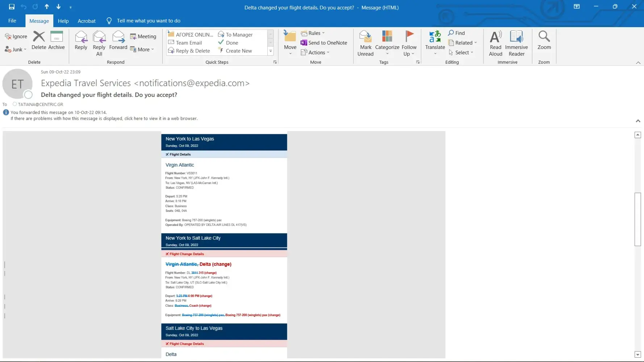
Task: Click the message body vertical scrollbar thumb
Action: pos(637,219)
